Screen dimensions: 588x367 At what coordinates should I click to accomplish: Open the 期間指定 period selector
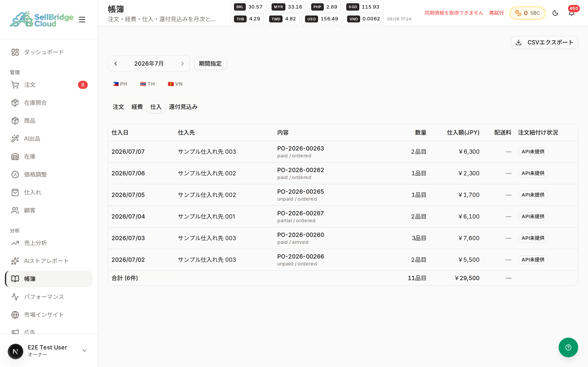(210, 64)
